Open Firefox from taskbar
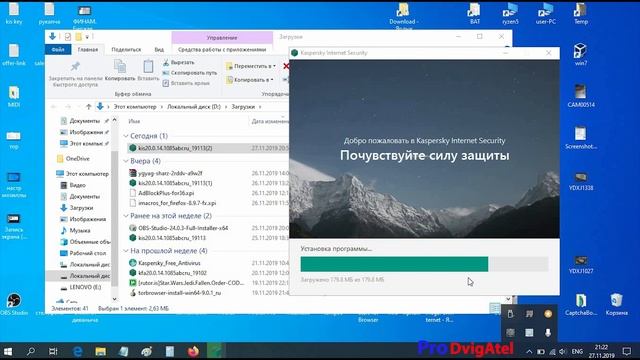The image size is (640, 360). 193,351
